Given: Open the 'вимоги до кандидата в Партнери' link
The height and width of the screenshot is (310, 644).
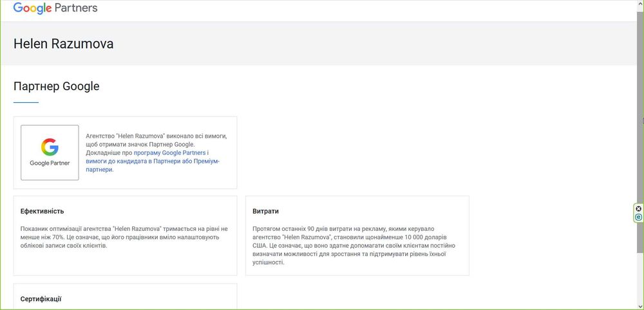Looking at the screenshot, I should point(153,165).
